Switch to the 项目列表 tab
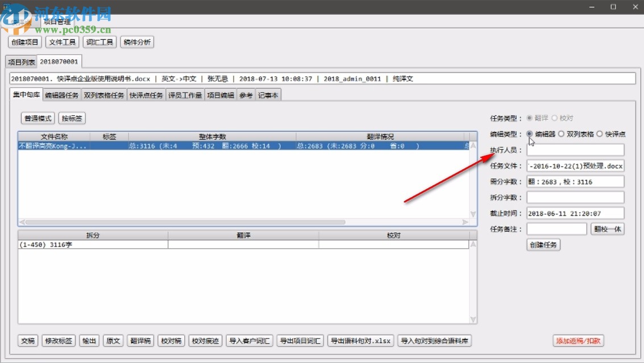Viewport: 644px width, 363px height. 22,62
